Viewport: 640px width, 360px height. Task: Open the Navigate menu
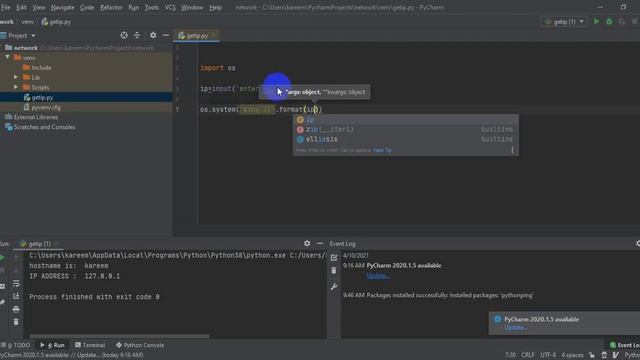tap(62, 7)
